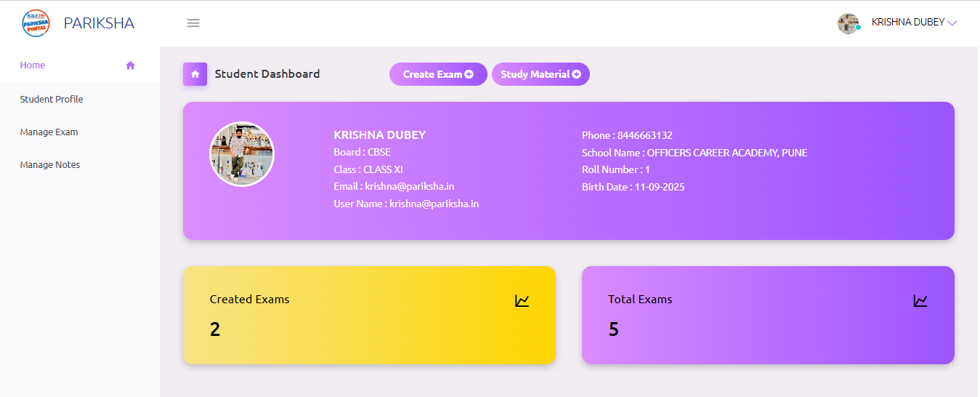
Task: Click the purple home icon beside Student Dashboard
Action: [195, 74]
